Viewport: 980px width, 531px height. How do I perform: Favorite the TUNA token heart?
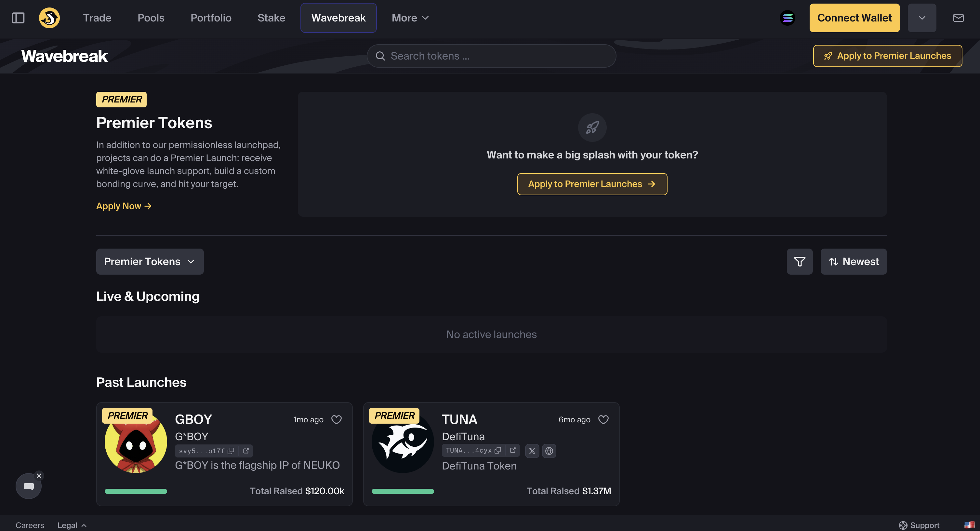pyautogui.click(x=603, y=419)
